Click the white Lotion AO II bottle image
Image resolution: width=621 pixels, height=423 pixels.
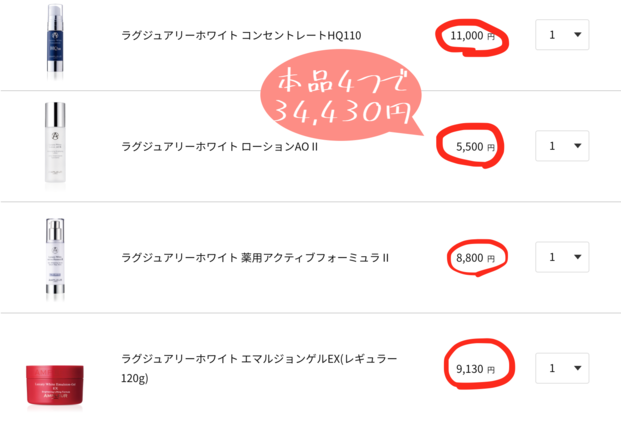[55, 143]
